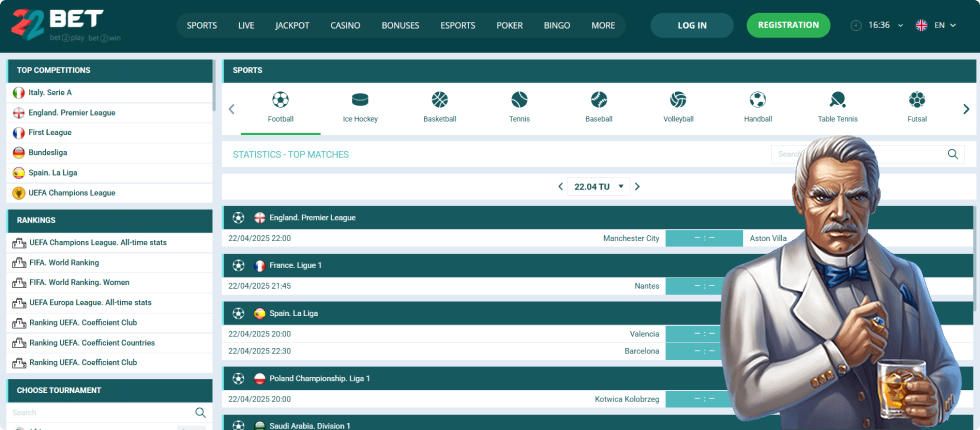Click the Manchester City team name

631,239
